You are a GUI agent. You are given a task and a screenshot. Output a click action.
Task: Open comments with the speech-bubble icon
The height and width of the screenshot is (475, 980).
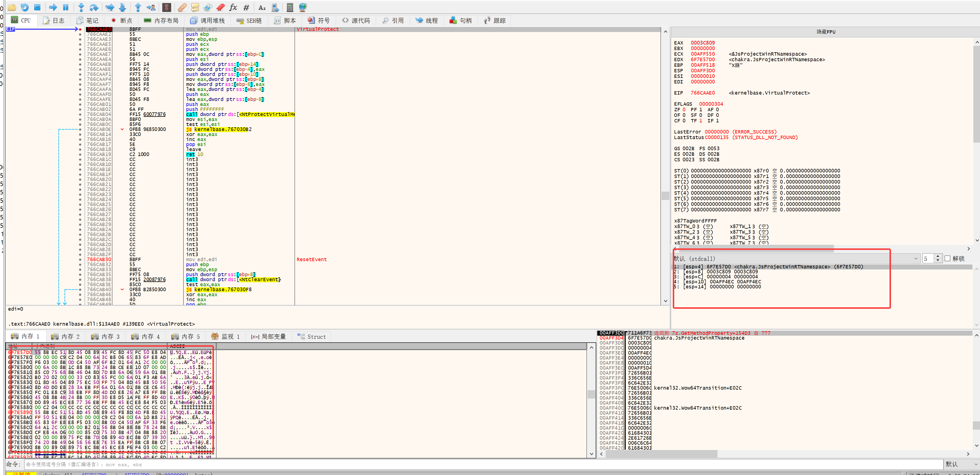point(195,7)
